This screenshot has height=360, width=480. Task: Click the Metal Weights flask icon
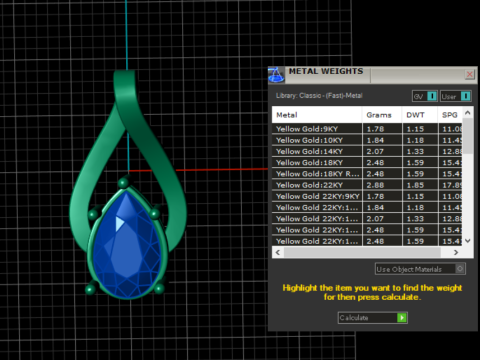[x=276, y=75]
